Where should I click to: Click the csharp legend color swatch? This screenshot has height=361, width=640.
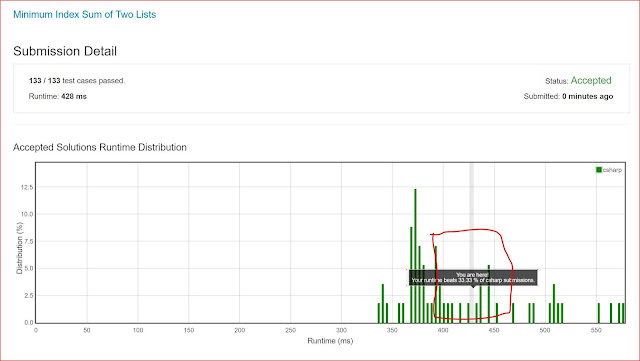point(599,170)
